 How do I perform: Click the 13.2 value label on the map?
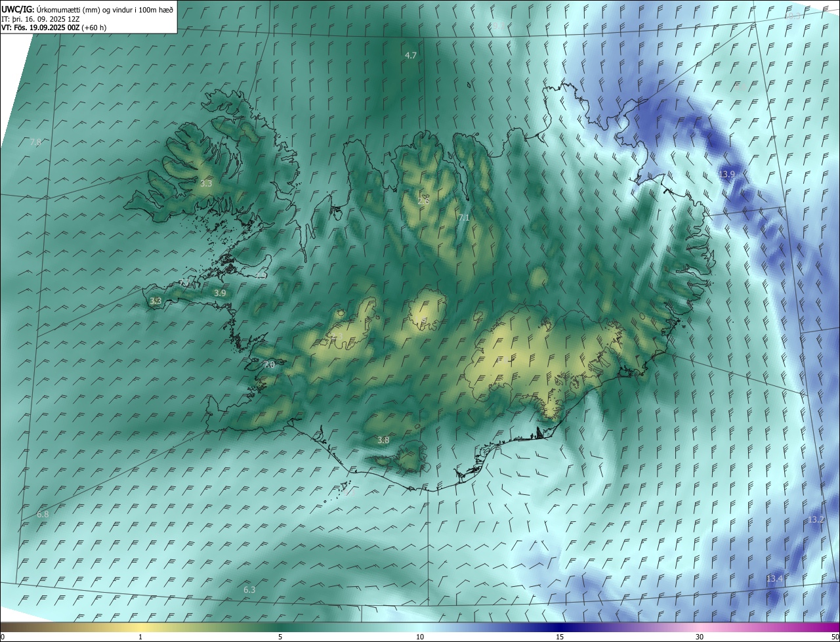816,519
